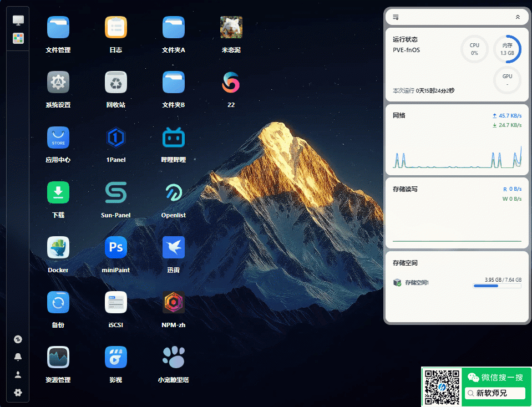Launch NPM-zh
This screenshot has width=532, height=407.
174,302
